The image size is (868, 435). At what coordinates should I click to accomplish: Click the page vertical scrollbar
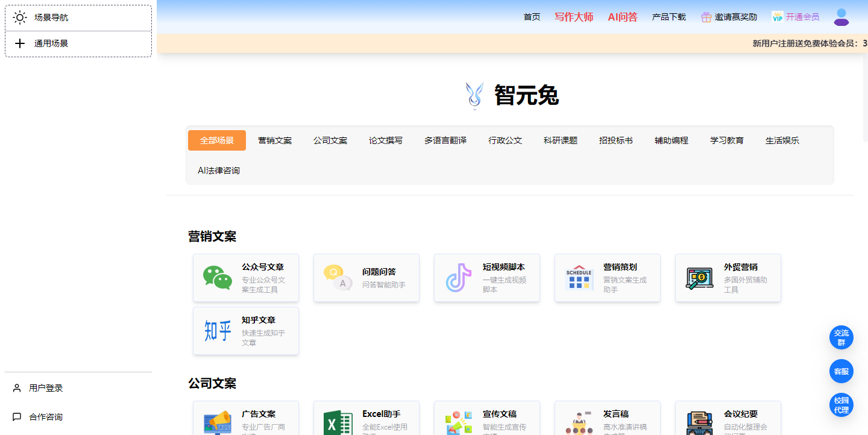865,96
